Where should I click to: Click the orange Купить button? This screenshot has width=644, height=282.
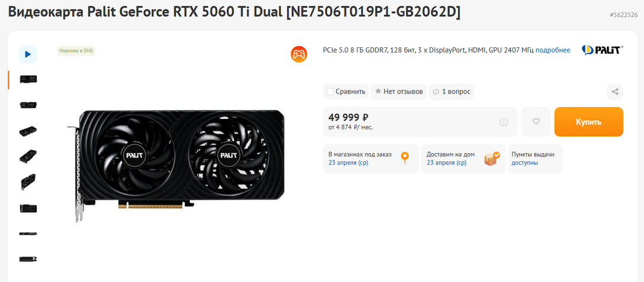coord(588,122)
